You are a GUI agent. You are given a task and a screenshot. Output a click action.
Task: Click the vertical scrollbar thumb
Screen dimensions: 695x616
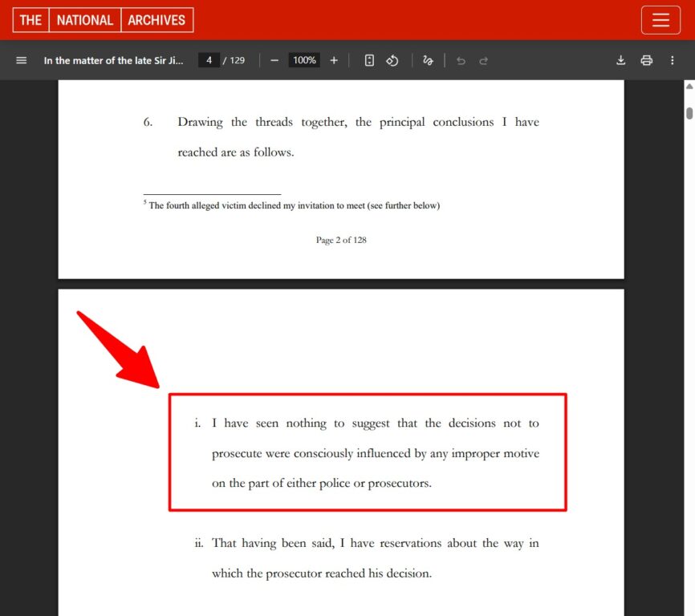coord(689,111)
